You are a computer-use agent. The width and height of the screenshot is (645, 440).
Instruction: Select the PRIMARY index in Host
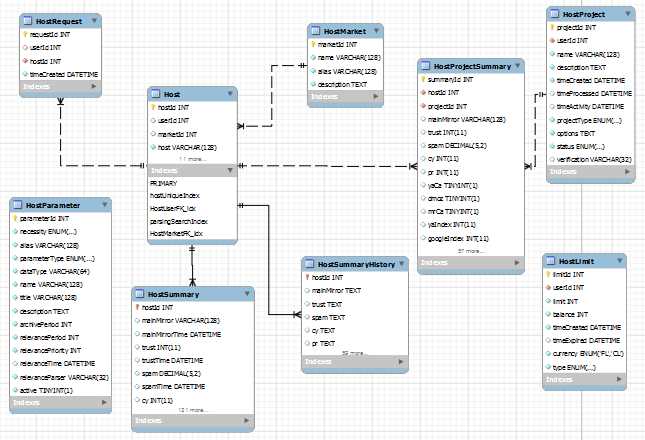pos(164,183)
